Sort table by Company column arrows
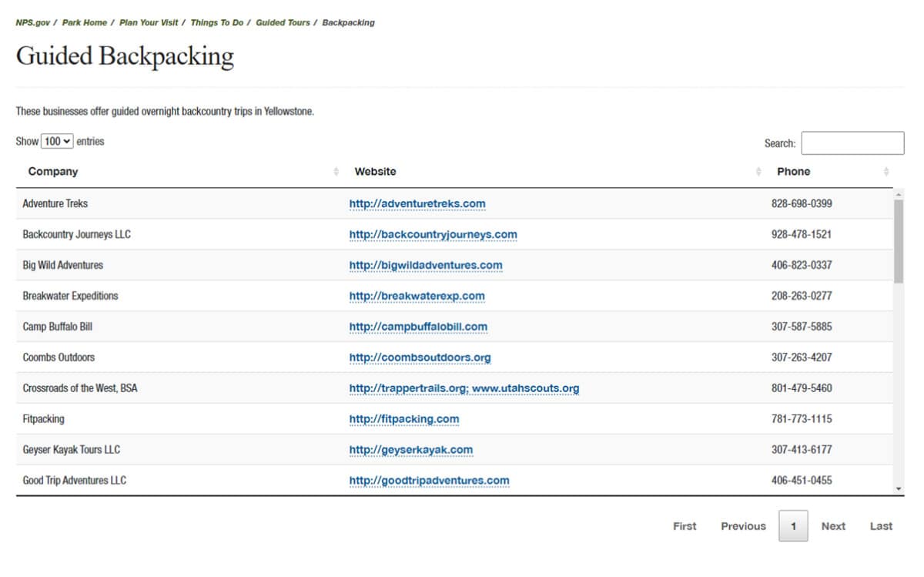This screenshot has width=924, height=577. click(x=336, y=172)
